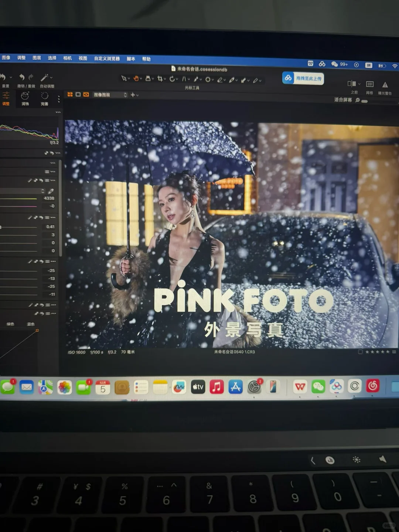Open App Store in the Dock
Image resolution: width=399 pixels, height=532 pixels.
pyautogui.click(x=235, y=387)
